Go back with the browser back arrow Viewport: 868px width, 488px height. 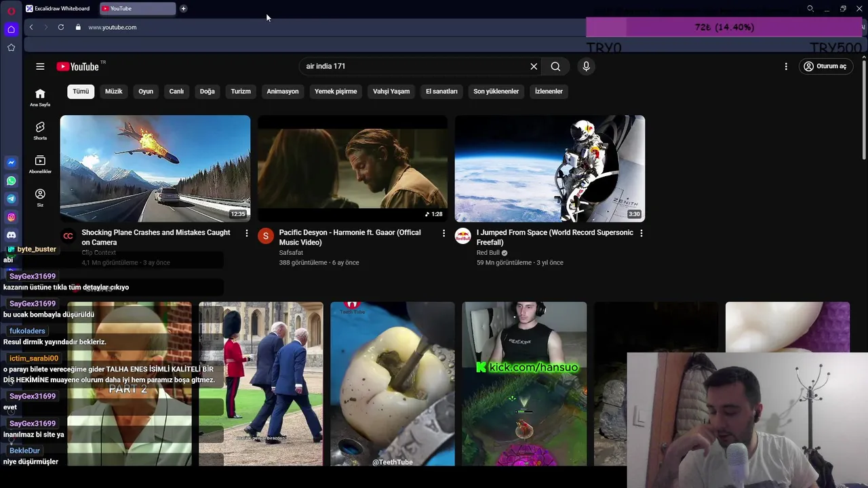(31, 27)
